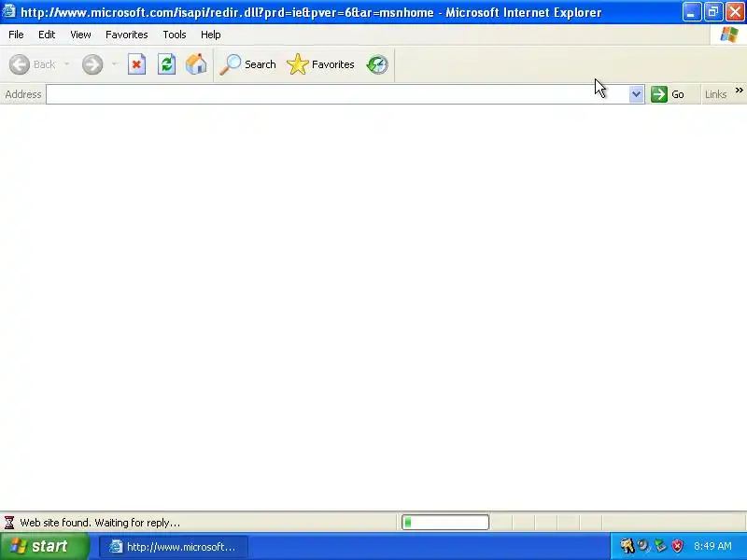Expand the Address bar dropdown list
Viewport: 747px width, 560px height.
(x=636, y=94)
